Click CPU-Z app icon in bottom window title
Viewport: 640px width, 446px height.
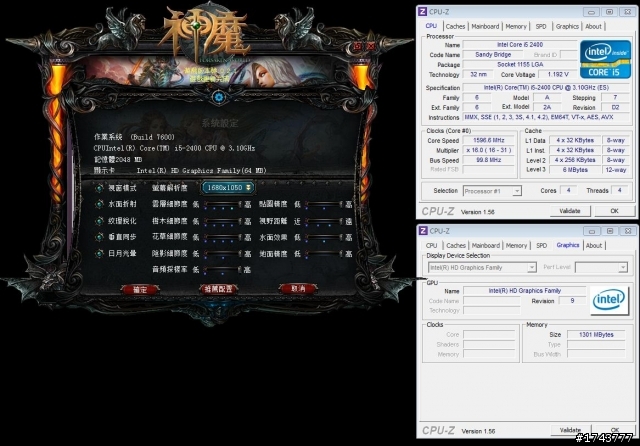tap(423, 231)
